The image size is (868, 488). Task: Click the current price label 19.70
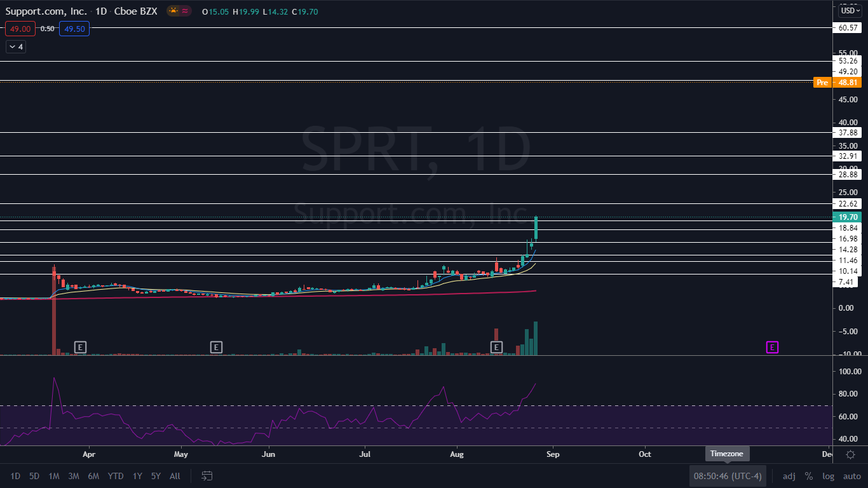[848, 217]
